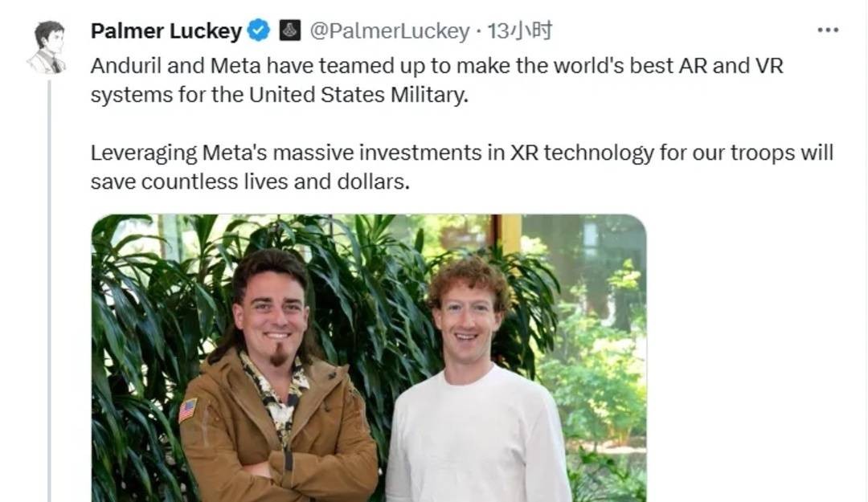Click the thread connector line below avatar
This screenshot has height=502, width=868.
pos(49,291)
